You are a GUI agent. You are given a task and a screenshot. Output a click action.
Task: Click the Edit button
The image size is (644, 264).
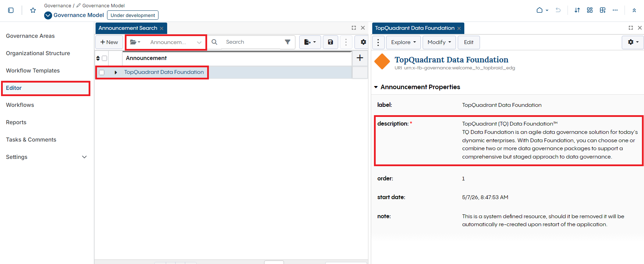point(469,42)
